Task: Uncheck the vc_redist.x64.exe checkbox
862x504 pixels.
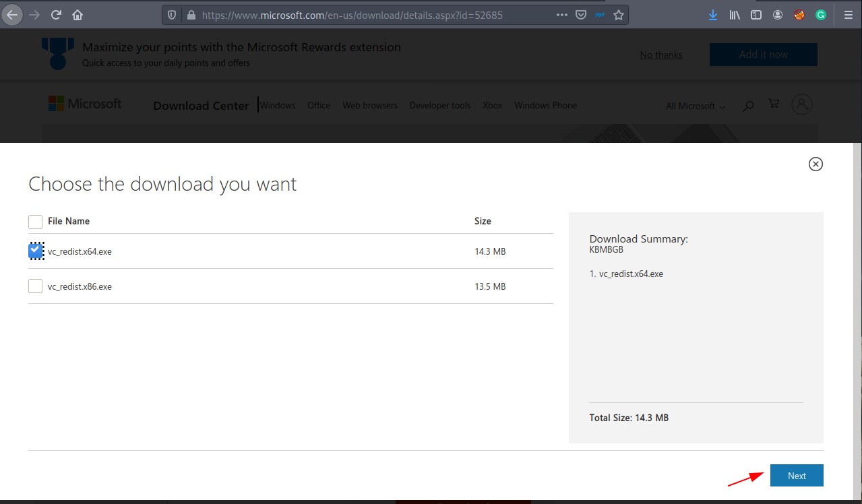Action: point(36,251)
